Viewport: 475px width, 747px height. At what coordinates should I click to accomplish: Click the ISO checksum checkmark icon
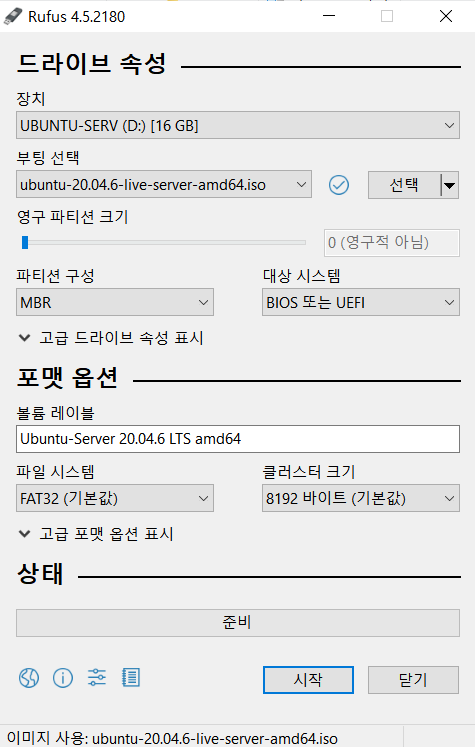pos(339,185)
